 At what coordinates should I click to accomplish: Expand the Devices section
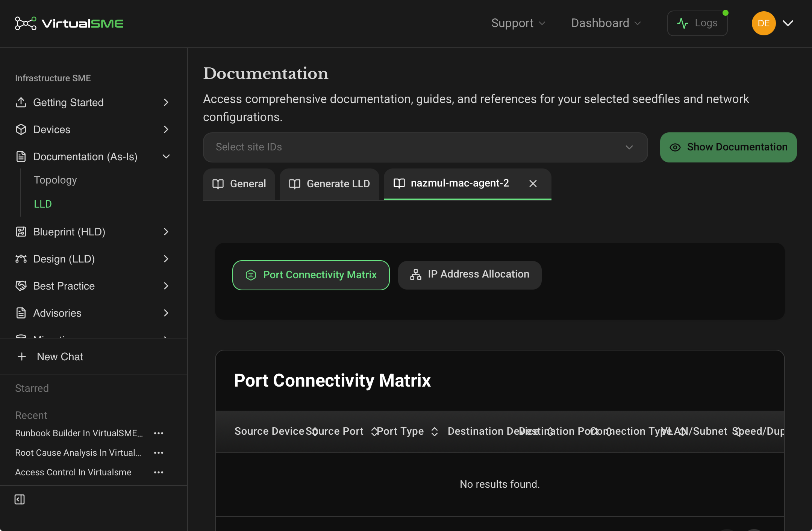click(x=166, y=129)
